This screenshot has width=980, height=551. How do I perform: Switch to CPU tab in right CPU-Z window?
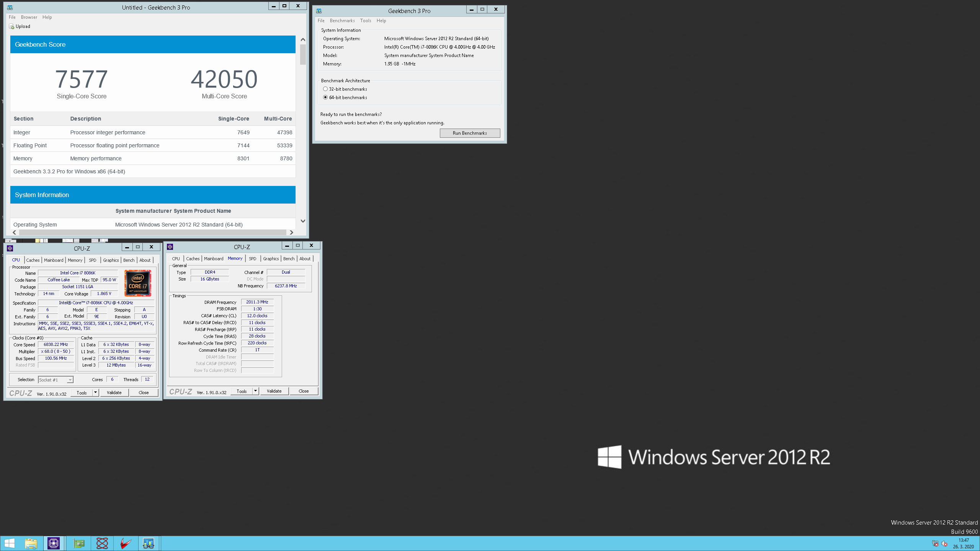click(x=176, y=259)
